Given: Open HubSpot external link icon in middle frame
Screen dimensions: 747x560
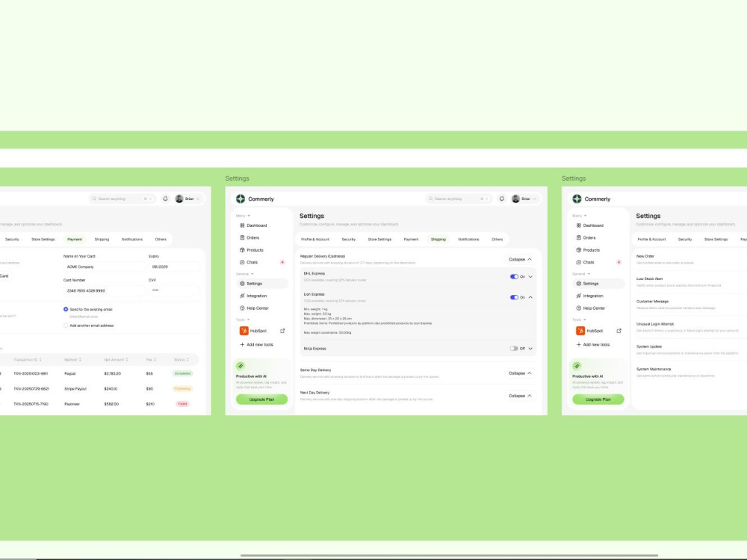Looking at the screenshot, I should point(282,331).
